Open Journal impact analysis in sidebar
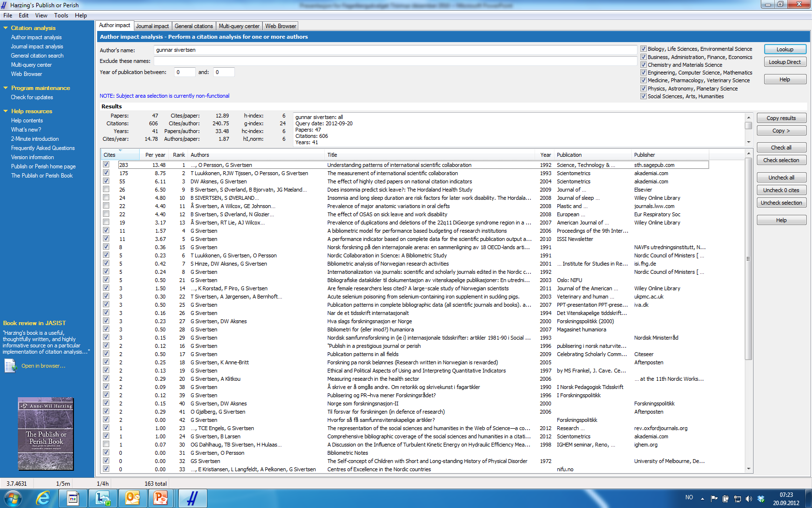The height and width of the screenshot is (508, 812). [37, 46]
